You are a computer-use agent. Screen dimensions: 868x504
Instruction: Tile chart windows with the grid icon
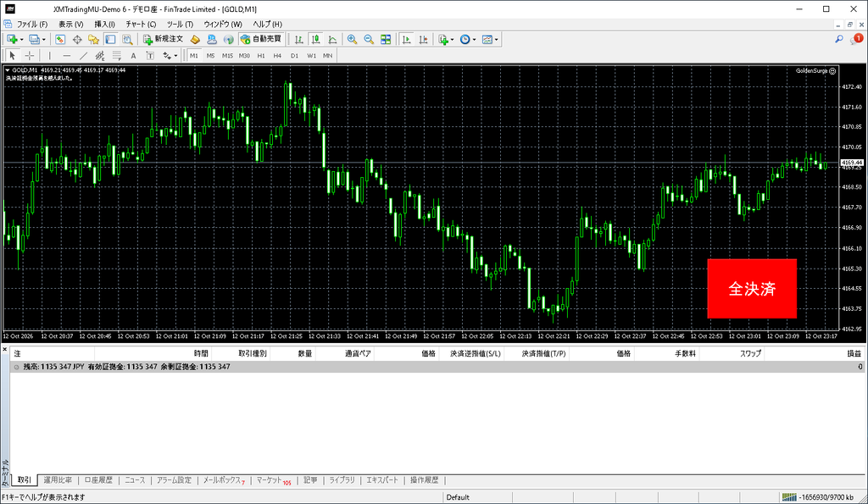[386, 39]
